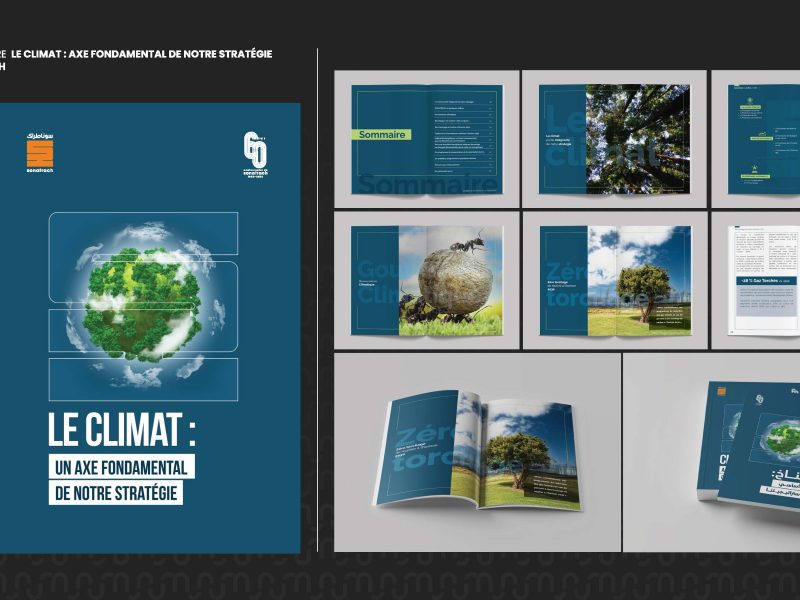Viewport: 800px width, 600px height.
Task: Click the small Sonatrach emblem on the back cover
Action: [x=759, y=399]
